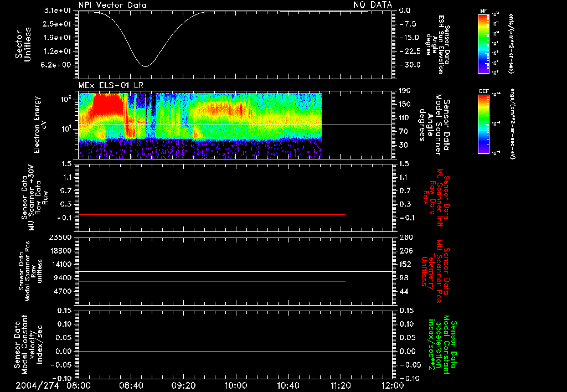
Task: Click the NPI Vector Data panel title
Action: click(112, 5)
